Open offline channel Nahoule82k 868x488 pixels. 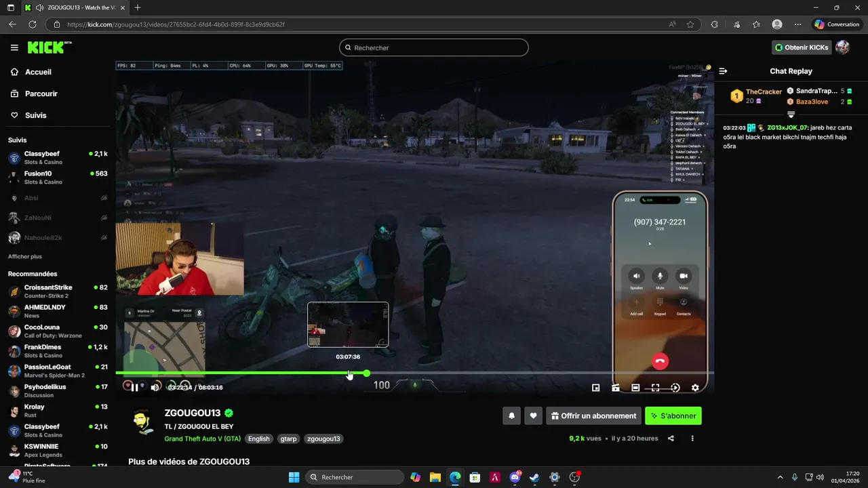[x=58, y=238]
